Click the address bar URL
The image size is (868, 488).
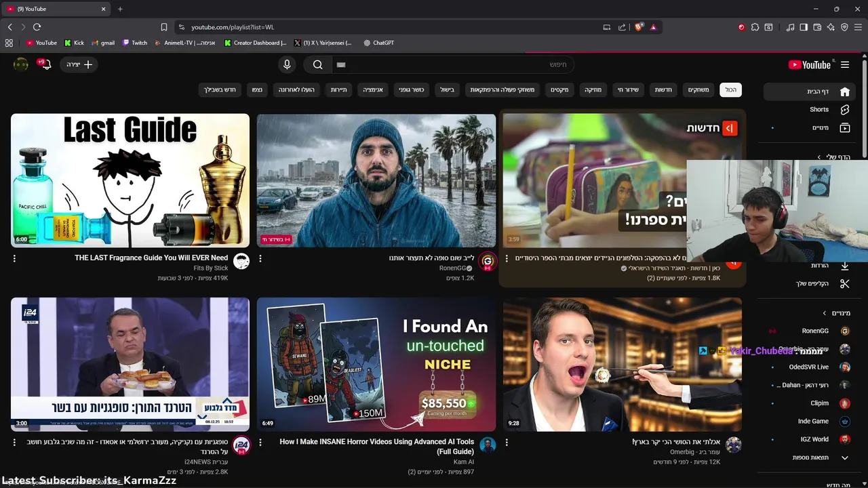pos(233,27)
